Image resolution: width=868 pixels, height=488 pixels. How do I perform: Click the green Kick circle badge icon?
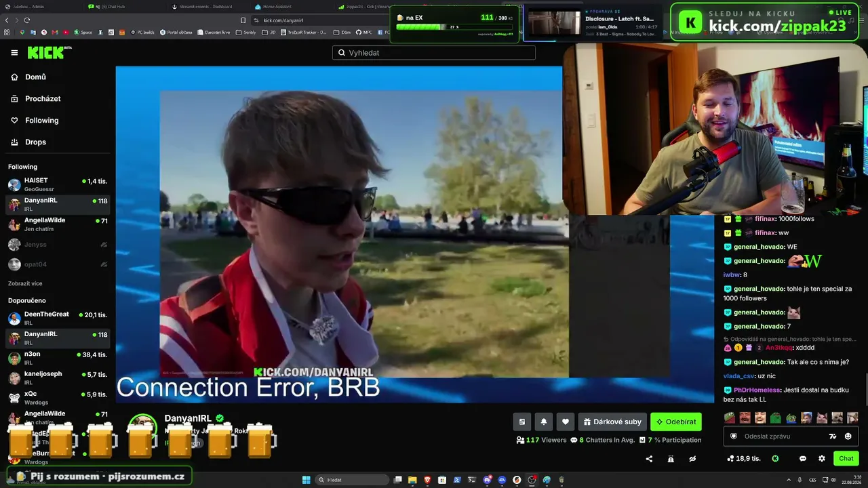pos(775,459)
